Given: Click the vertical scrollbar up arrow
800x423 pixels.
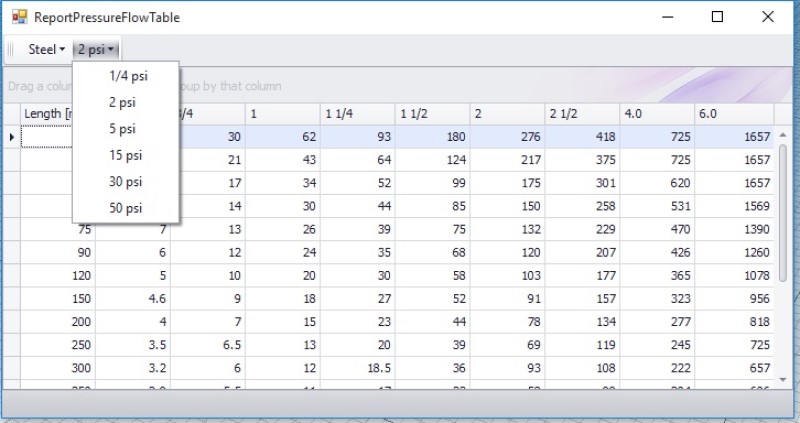Looking at the screenshot, I should click(783, 134).
